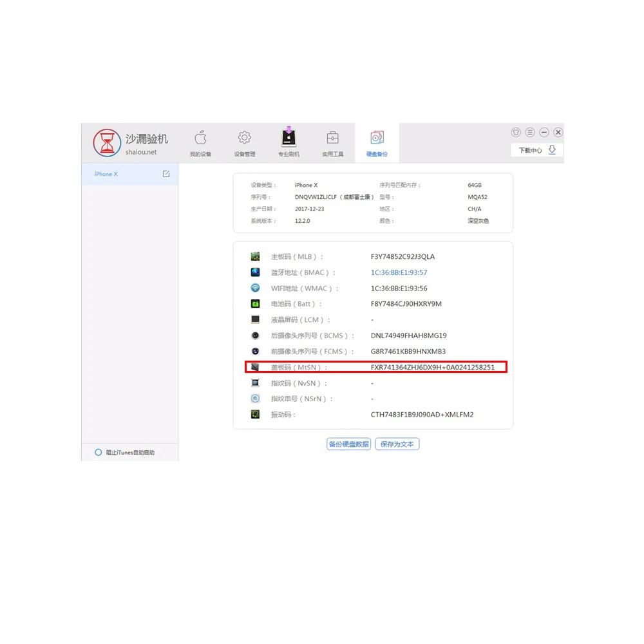Viewport: 644px width, 644px height.
Task: Select battery code F8Y7484CJ90HXRY9M
Action: (406, 304)
